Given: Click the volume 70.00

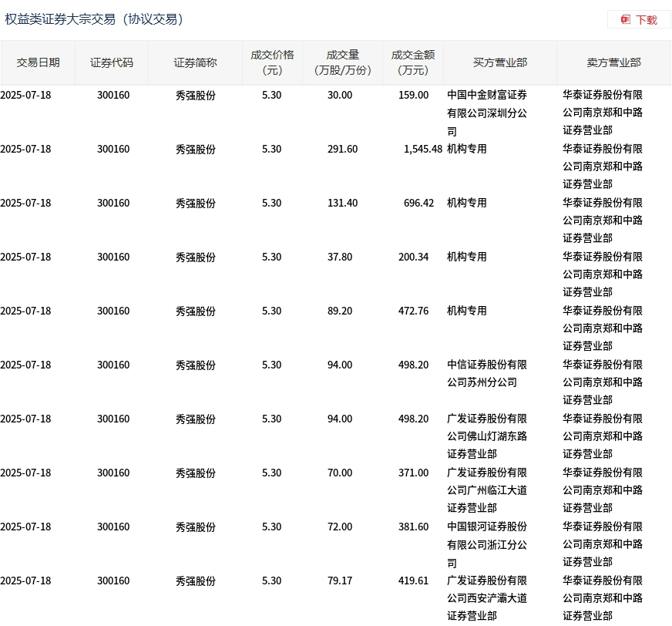Looking at the screenshot, I should pyautogui.click(x=340, y=473).
